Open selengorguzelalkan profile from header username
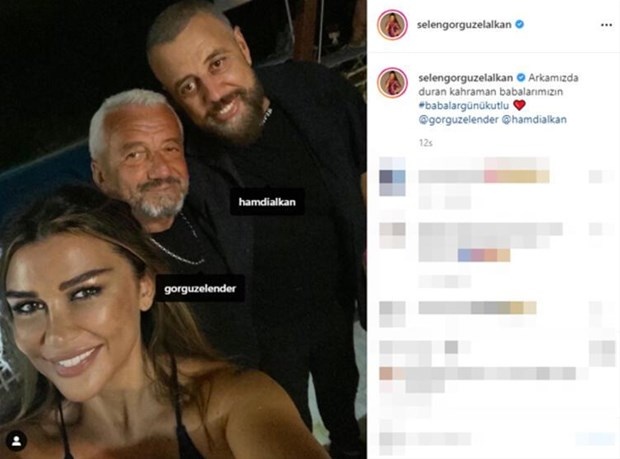The height and width of the screenshot is (459, 620). coord(464,25)
